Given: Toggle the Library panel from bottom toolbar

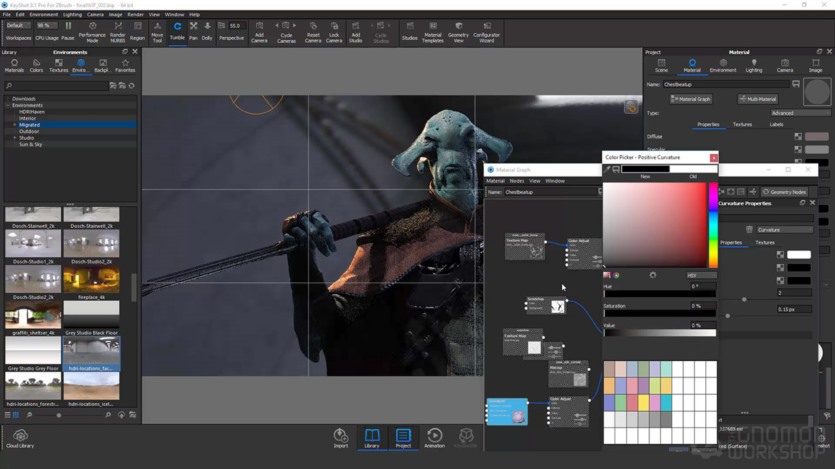Looking at the screenshot, I should [372, 438].
